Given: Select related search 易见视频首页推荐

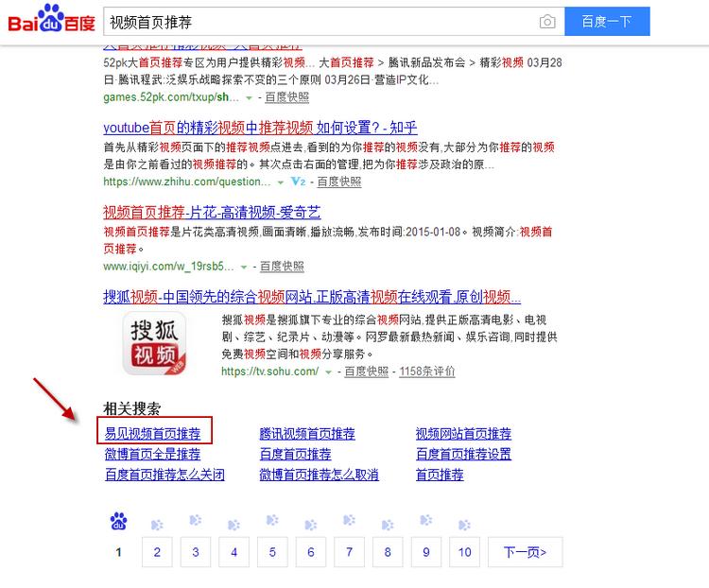Looking at the screenshot, I should point(152,434).
